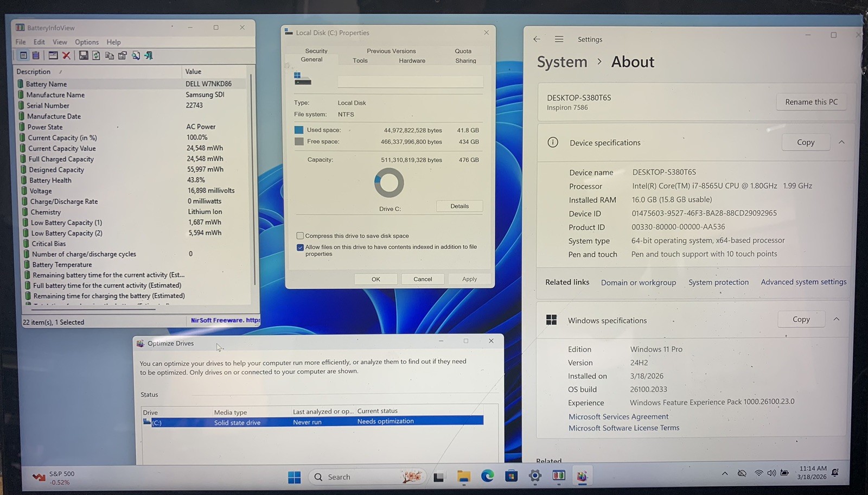Screen dimensions: 868x495
Task: Switch to Sharing tab
Action: [465, 61]
